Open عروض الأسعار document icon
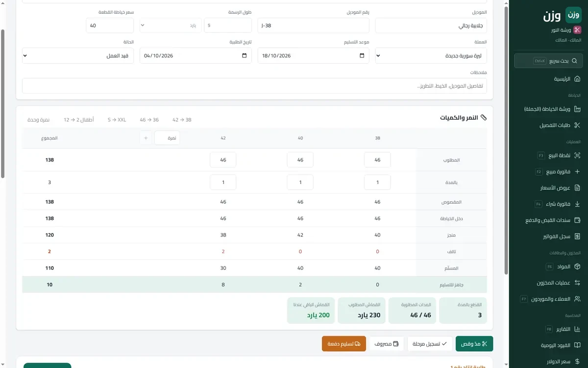The image size is (588, 368). pos(577,188)
